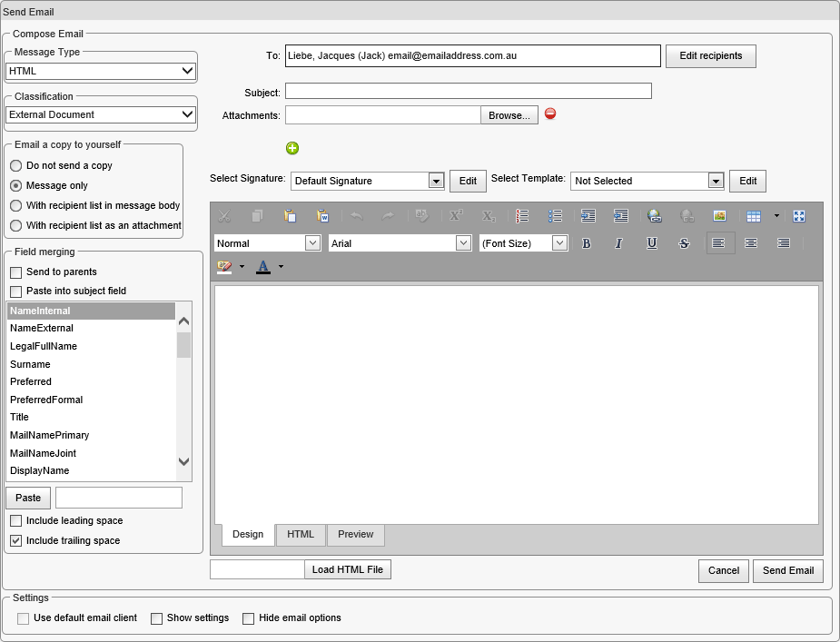Insert a numbered list
The width and height of the screenshot is (840, 642).
(x=522, y=216)
